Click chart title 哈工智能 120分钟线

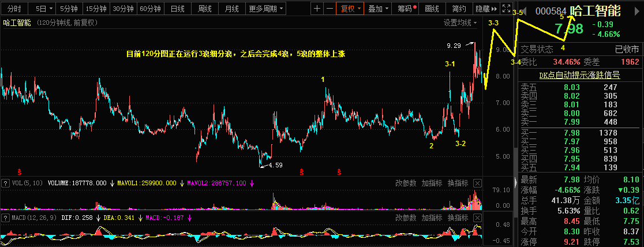(x=51, y=23)
